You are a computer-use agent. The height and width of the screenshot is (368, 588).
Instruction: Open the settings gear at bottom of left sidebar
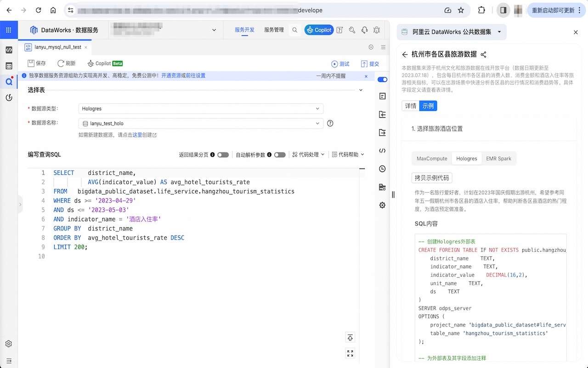(9, 344)
